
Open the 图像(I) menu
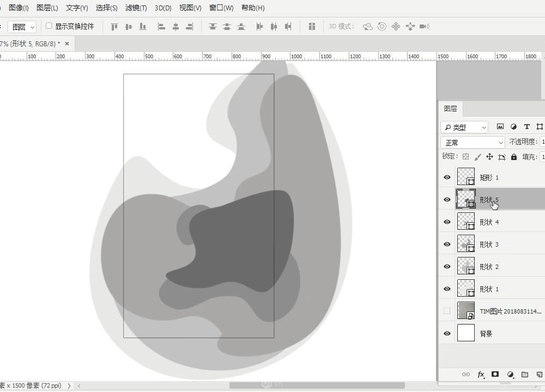coord(19,8)
